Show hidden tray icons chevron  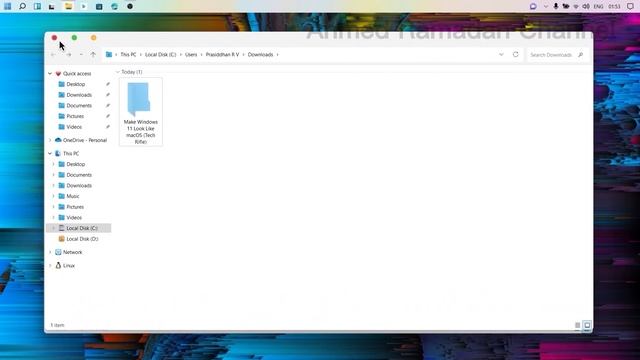click(x=546, y=6)
